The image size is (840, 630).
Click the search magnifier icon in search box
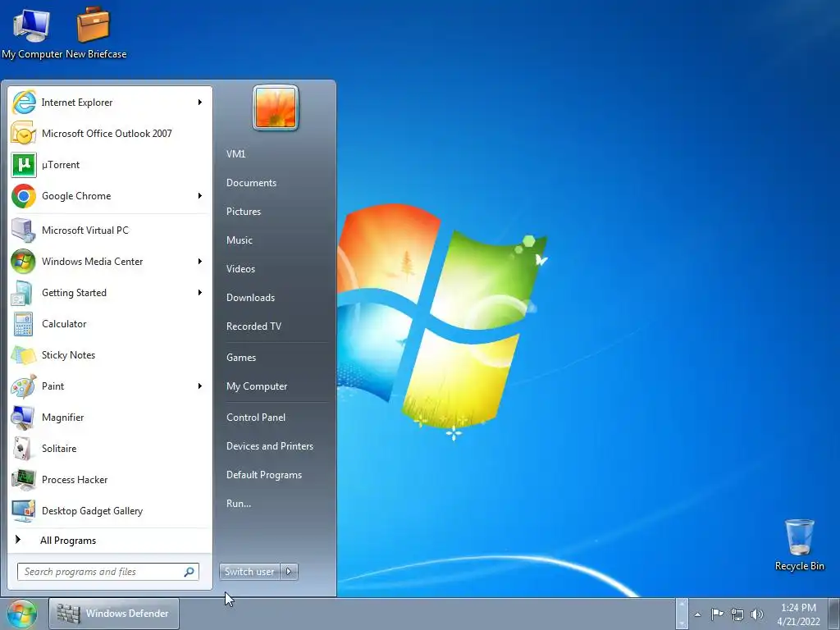tap(189, 572)
